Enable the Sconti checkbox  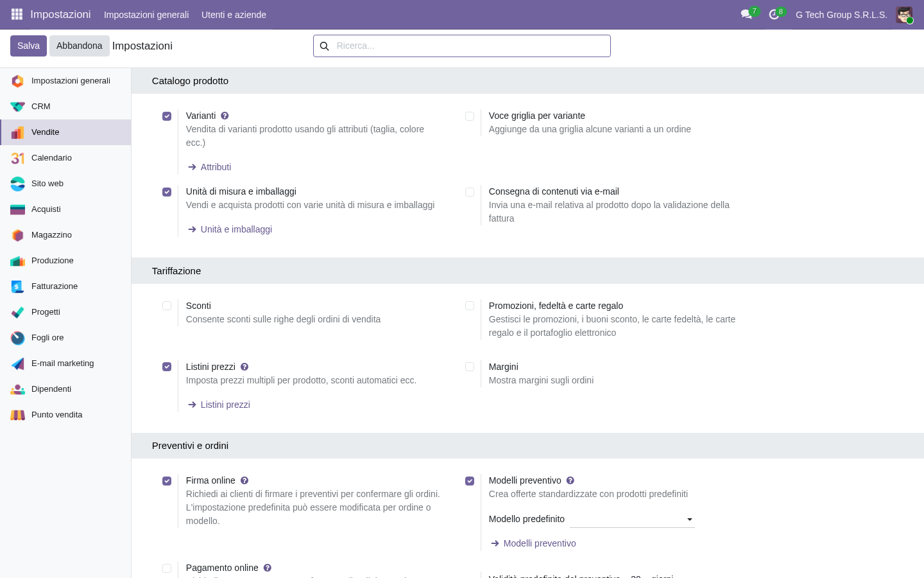tap(167, 306)
